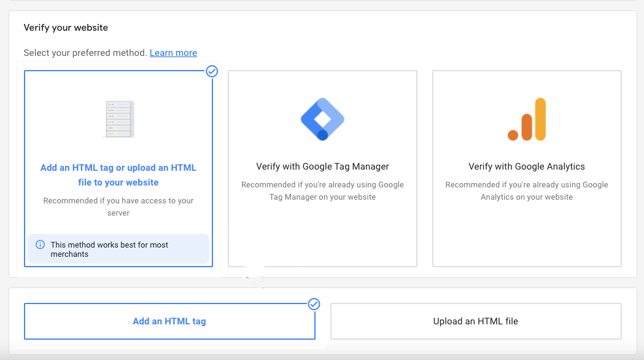The image size is (644, 360).
Task: Click the Tag Manager recommendation text
Action: pos(322,190)
